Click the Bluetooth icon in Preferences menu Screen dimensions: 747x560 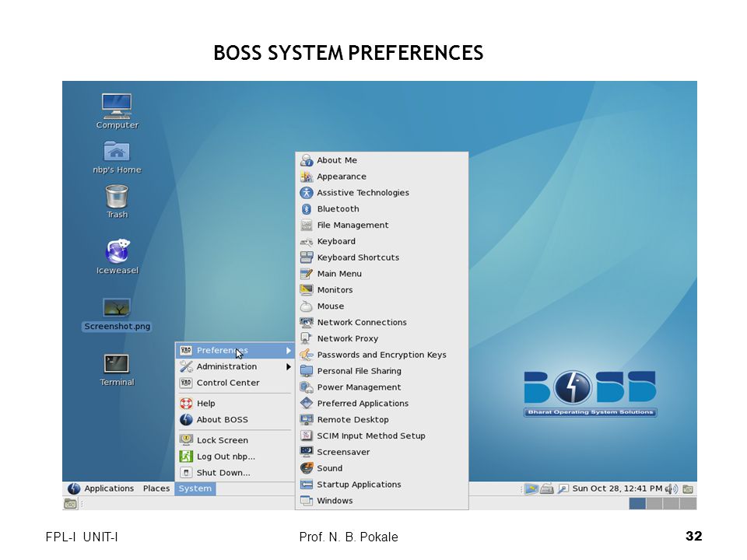307,209
